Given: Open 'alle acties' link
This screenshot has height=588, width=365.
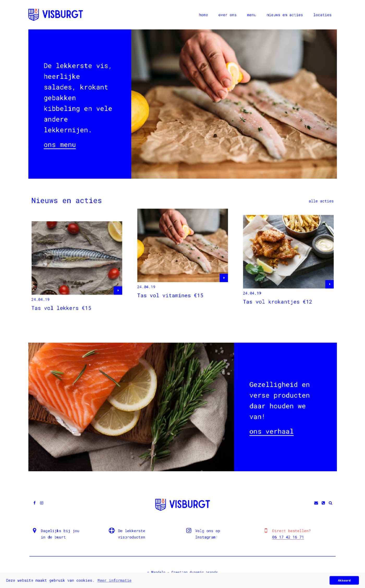Looking at the screenshot, I should coord(321,201).
